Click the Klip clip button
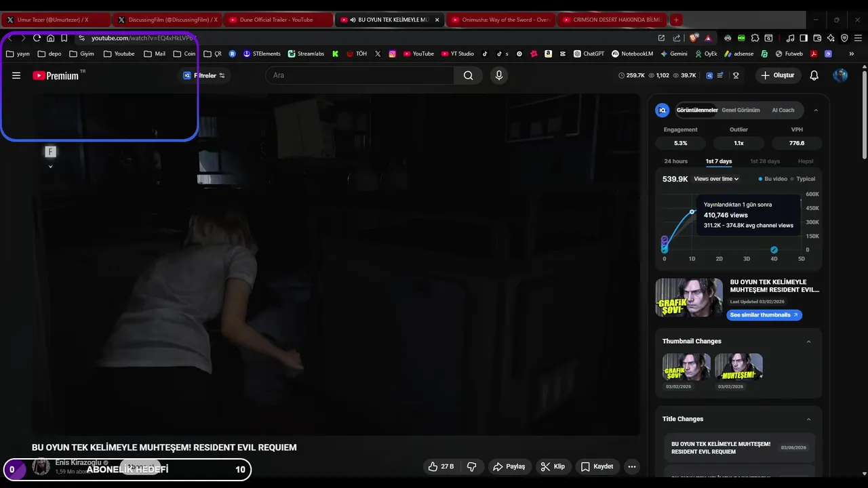 [x=553, y=466]
